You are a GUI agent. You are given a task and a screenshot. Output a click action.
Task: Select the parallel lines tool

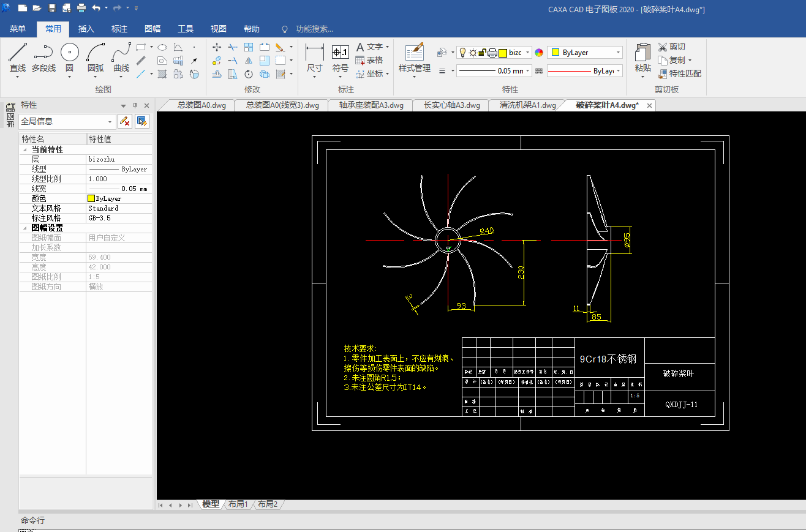coord(141,61)
